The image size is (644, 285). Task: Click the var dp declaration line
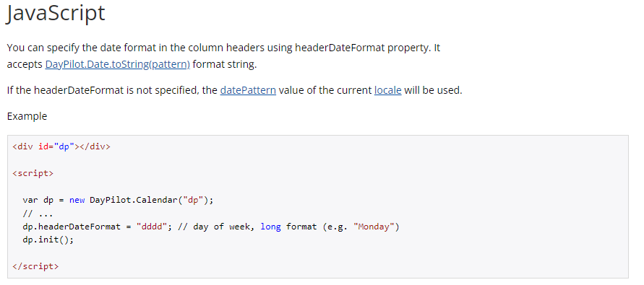(119, 200)
